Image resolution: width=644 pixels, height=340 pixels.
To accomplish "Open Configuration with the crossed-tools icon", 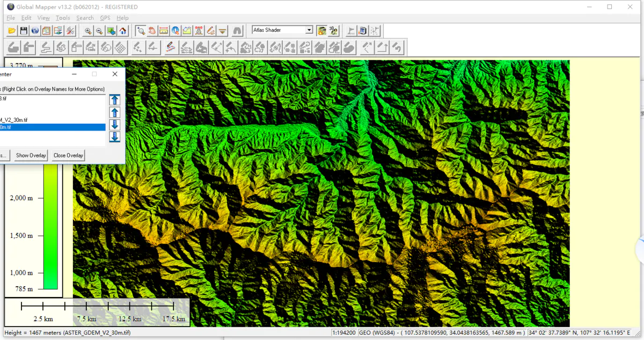I will 70,31.
